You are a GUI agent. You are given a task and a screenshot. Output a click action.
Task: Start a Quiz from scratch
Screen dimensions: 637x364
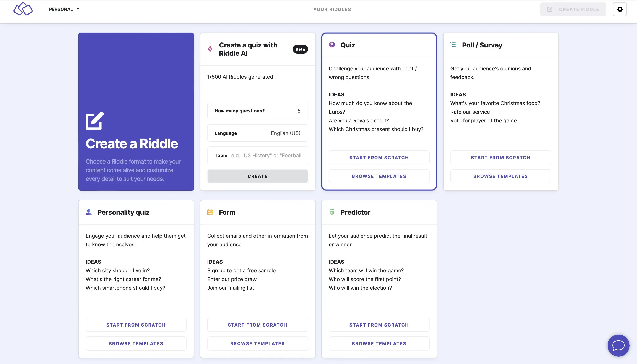coord(379,158)
